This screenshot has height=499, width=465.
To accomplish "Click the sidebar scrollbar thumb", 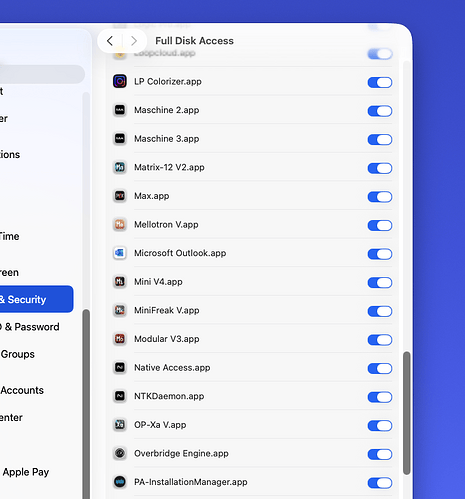I will coord(86,404).
